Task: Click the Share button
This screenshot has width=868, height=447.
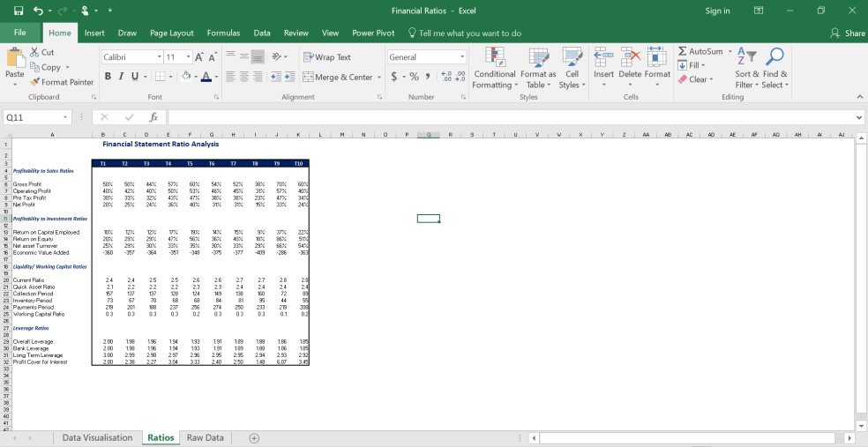Action: tap(848, 34)
